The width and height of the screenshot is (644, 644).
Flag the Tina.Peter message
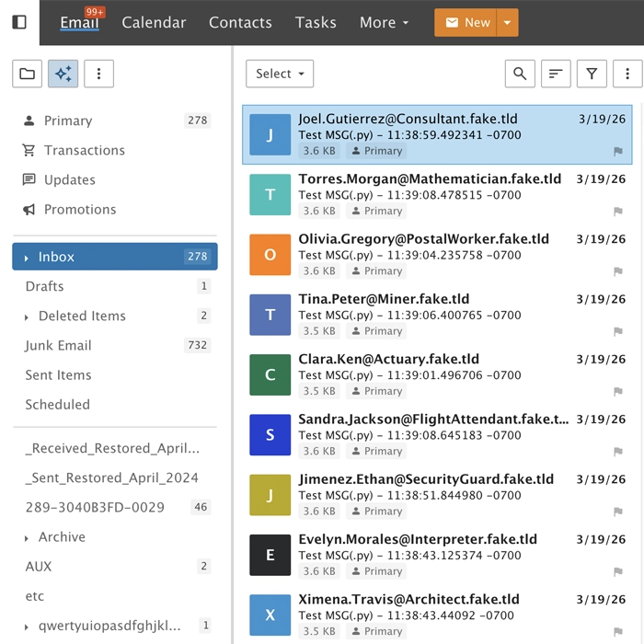pos(617,331)
